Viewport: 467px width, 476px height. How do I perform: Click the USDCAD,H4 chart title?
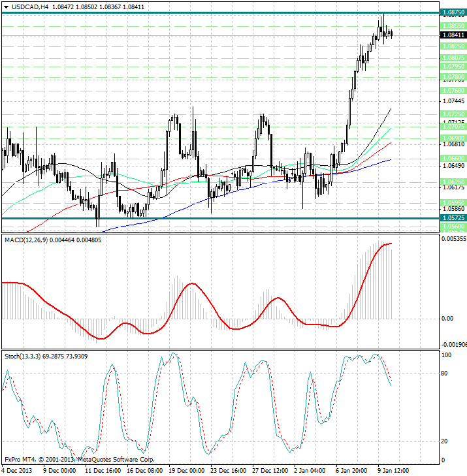click(26, 7)
